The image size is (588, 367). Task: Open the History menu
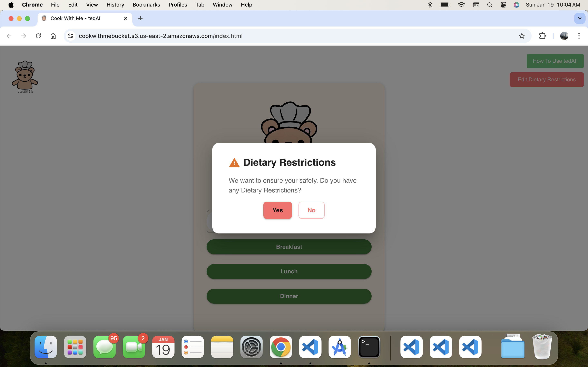(x=115, y=5)
